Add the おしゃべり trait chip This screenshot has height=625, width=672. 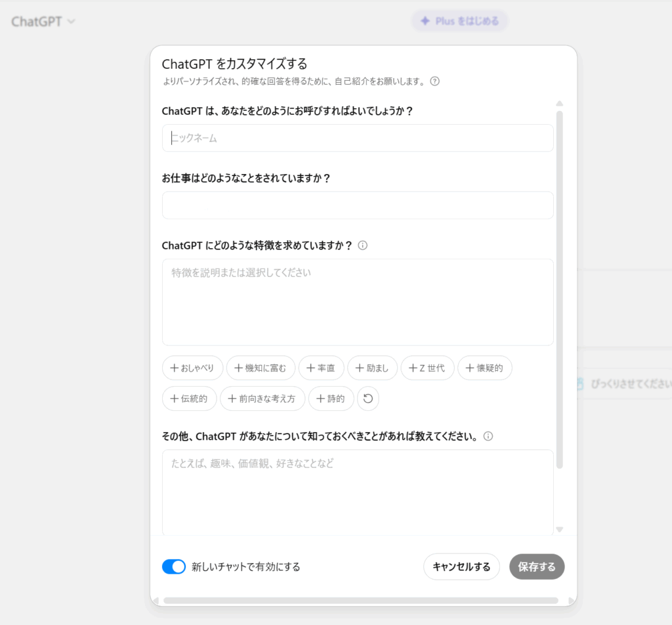click(x=192, y=368)
